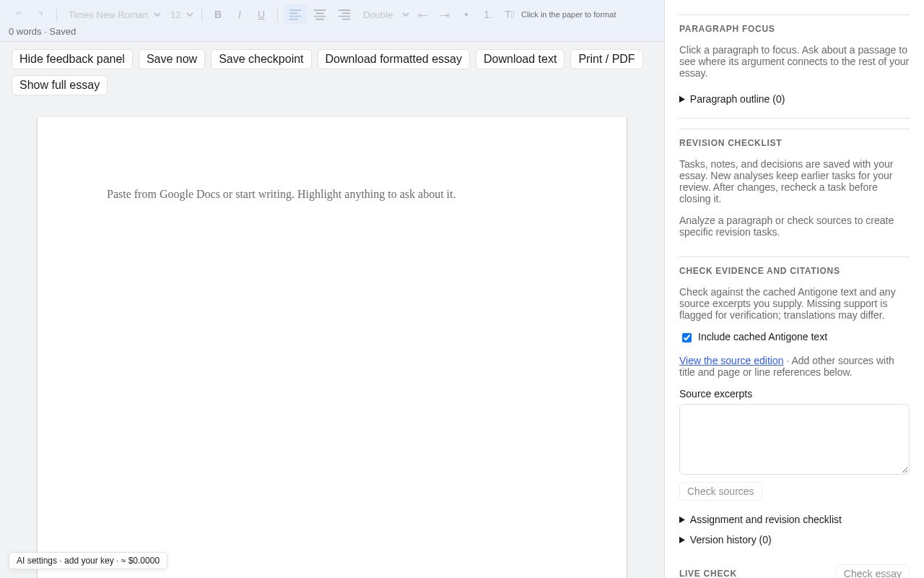Click the 'Click in the paper to format' hint

[x=569, y=14]
